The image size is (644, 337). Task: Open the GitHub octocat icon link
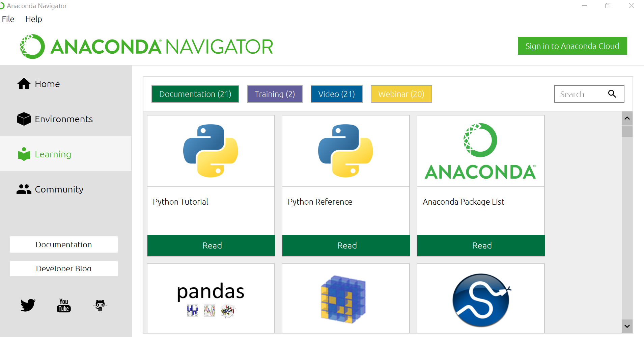coord(100,305)
